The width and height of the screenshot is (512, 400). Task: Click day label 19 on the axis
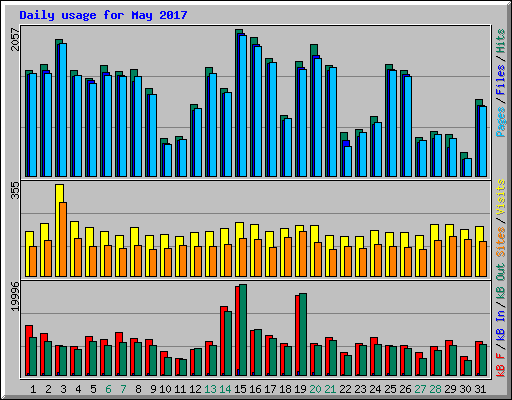coord(300,389)
